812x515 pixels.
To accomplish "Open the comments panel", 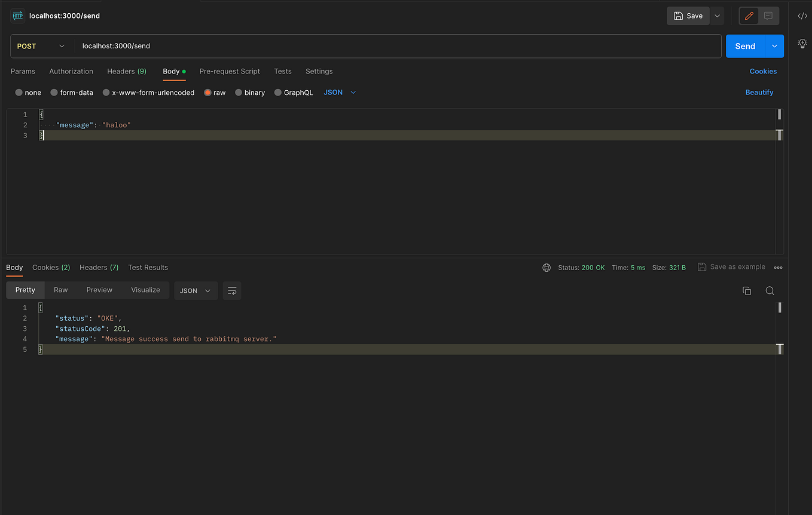I will point(769,16).
